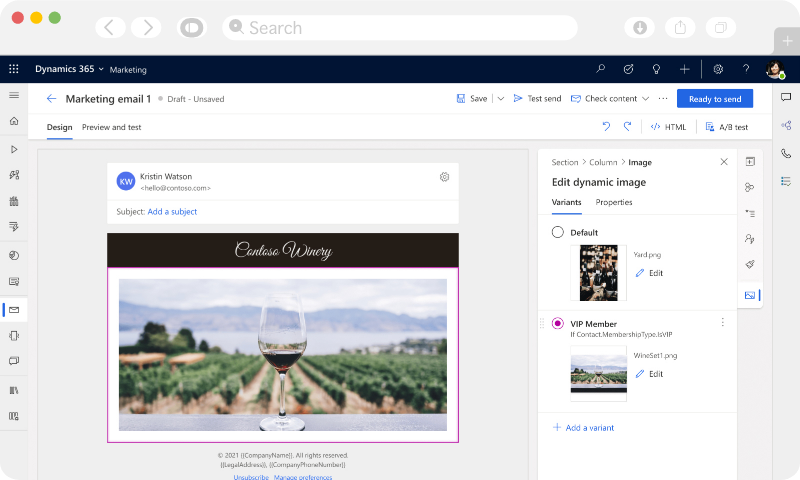Click the lightbulb icon in the top bar
This screenshot has height=480, width=800.
656,69
